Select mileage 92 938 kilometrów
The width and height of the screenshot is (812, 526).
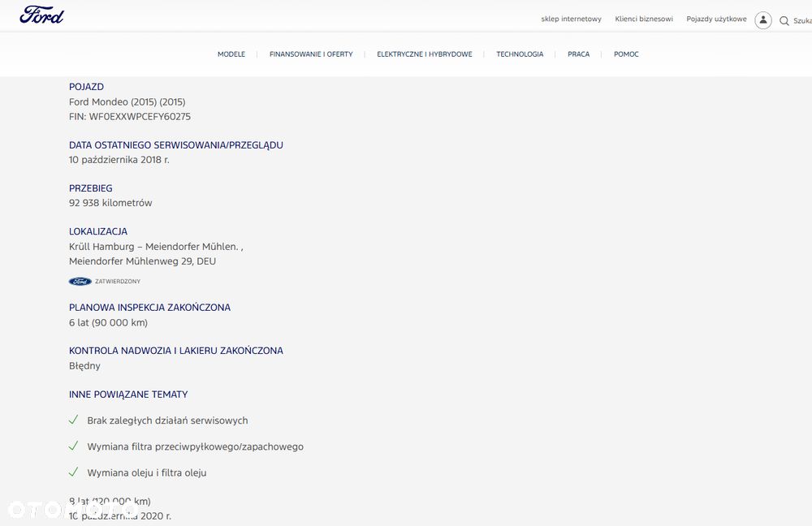(110, 203)
